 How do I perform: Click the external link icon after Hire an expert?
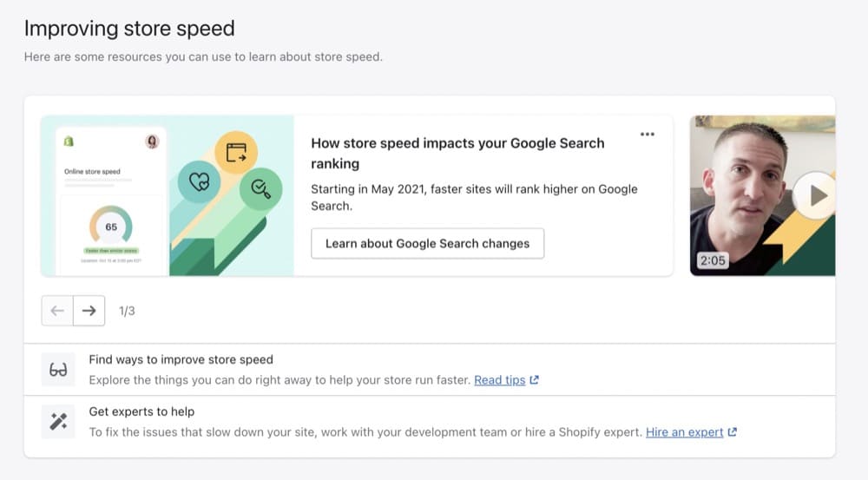click(x=733, y=432)
